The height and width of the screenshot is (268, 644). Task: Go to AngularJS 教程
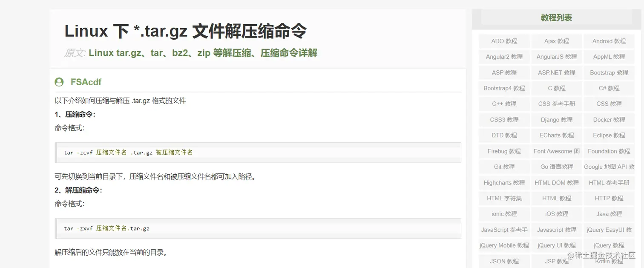(x=557, y=57)
